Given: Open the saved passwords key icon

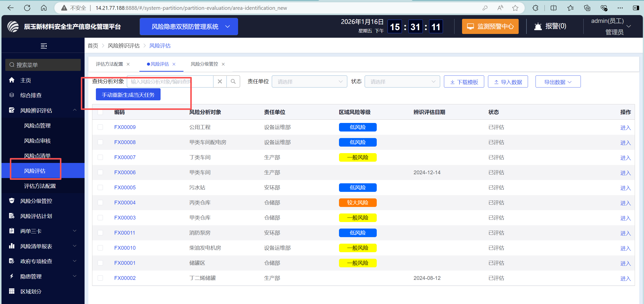Looking at the screenshot, I should pos(485,8).
